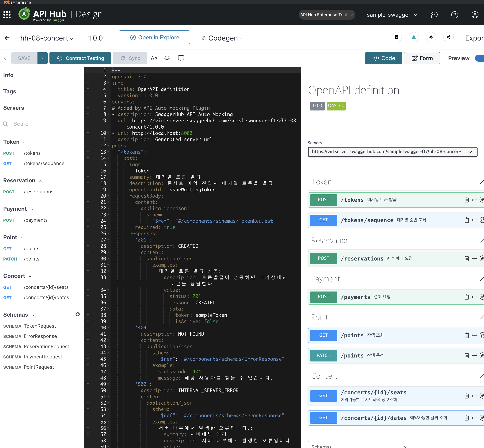Open the comments speech bubble icon
484x448 pixels.
[181, 58]
